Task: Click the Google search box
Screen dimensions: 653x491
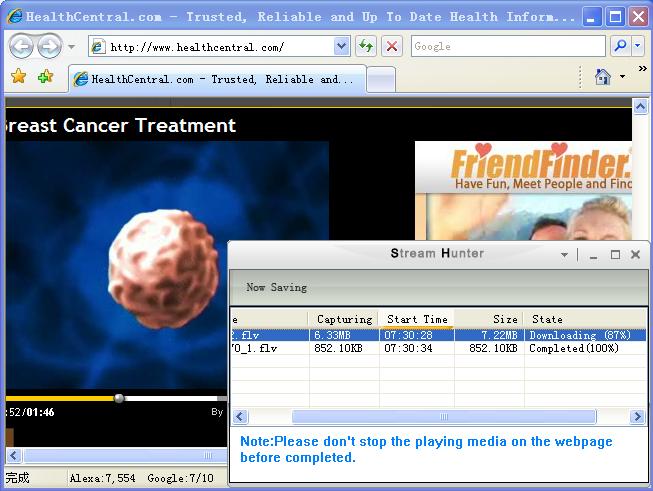Action: point(508,46)
